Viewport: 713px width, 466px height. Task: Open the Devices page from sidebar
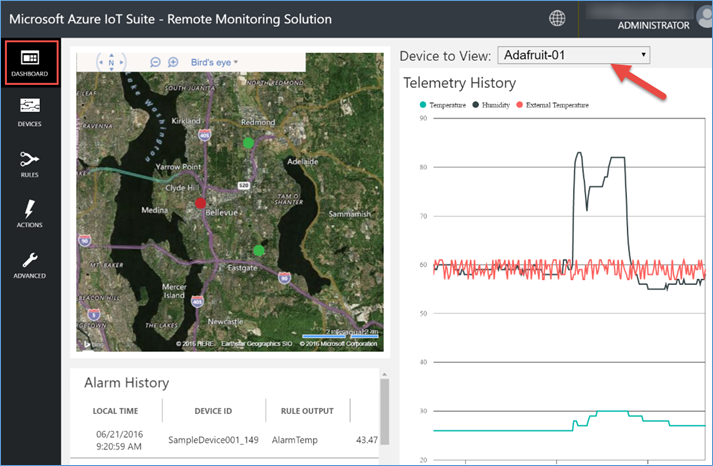tap(29, 110)
